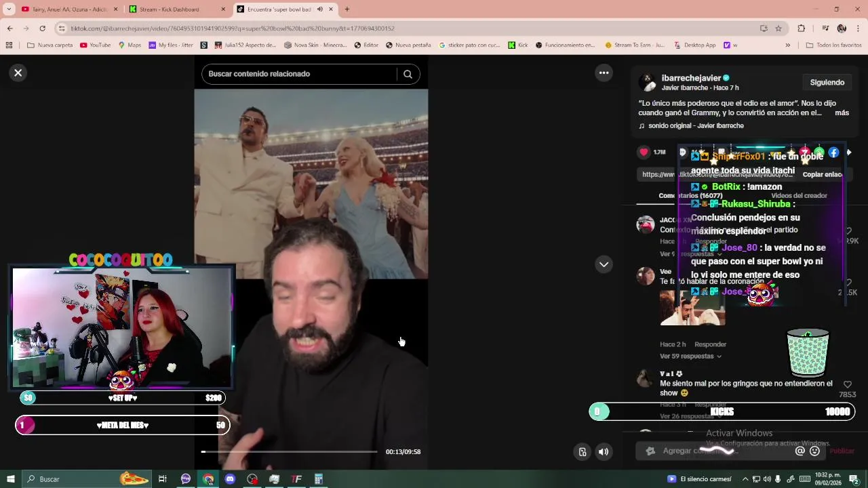Image resolution: width=868 pixels, height=488 pixels.
Task: Reply to Vee's comment via Responder
Action: click(x=710, y=344)
